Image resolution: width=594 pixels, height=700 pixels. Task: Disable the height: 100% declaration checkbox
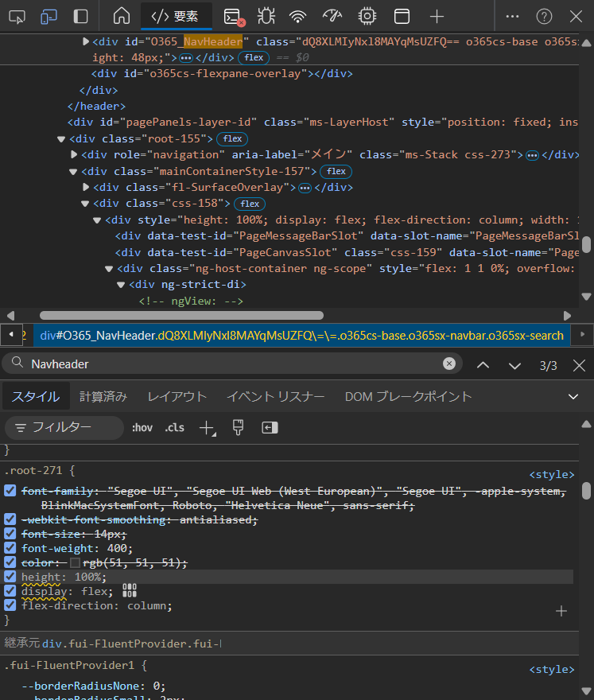[x=10, y=577]
